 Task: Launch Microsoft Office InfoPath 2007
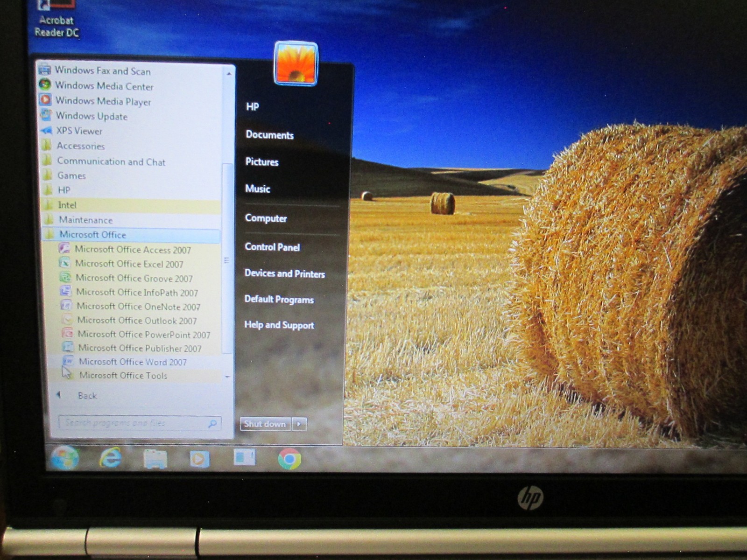point(129,292)
